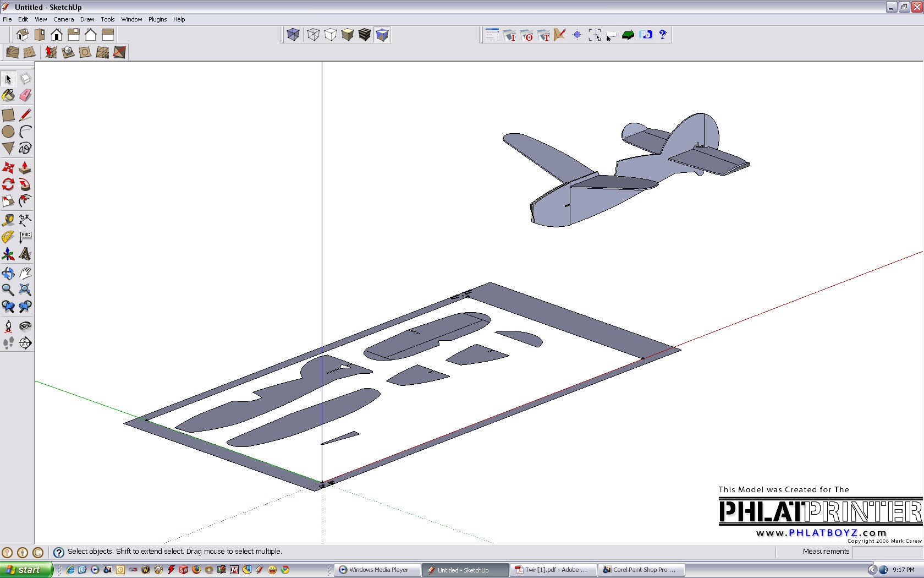The image size is (924, 578).
Task: Pick the Push/Pull tool
Action: click(25, 167)
